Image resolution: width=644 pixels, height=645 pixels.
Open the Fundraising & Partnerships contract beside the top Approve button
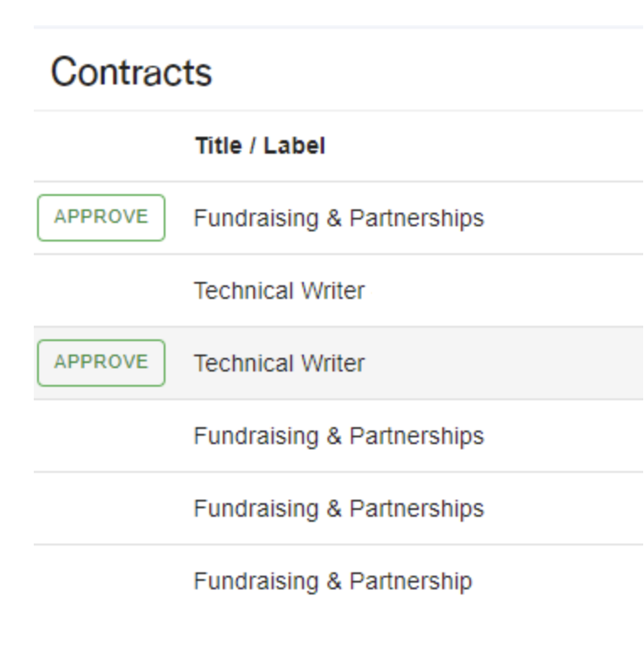click(338, 219)
